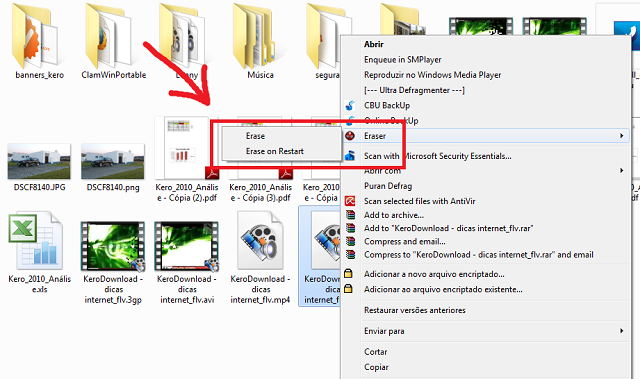Select the DSCF8140.JPG image thumbnail
This screenshot has width=640, height=379.
[x=39, y=162]
